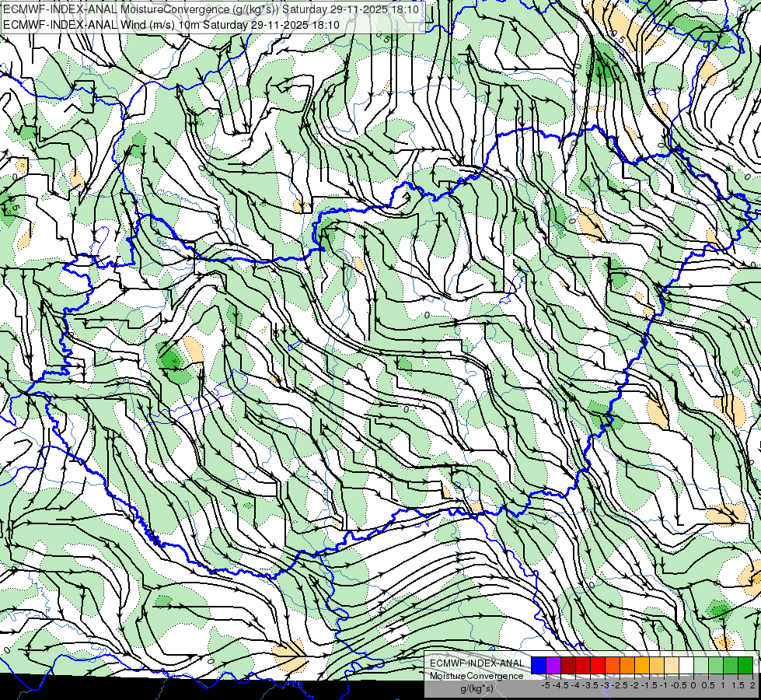Click the -2.5 tick label on legend
The height and width of the screenshot is (700, 761).
(620, 685)
